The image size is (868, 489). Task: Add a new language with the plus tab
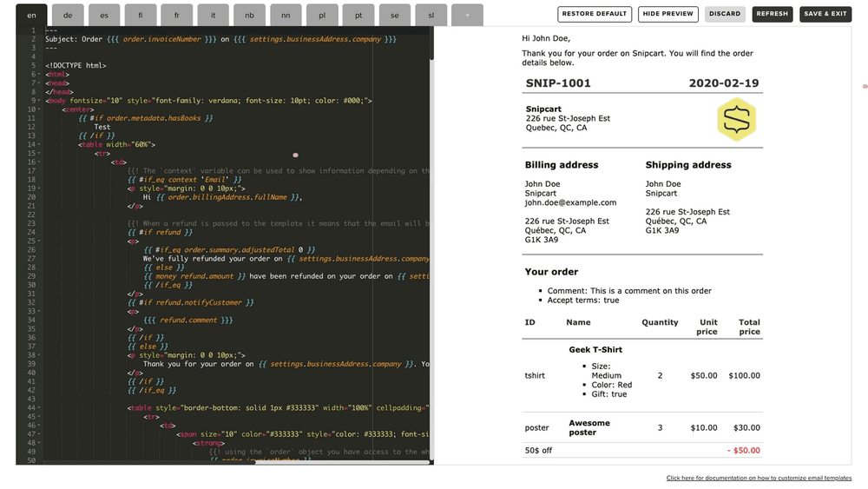(467, 15)
